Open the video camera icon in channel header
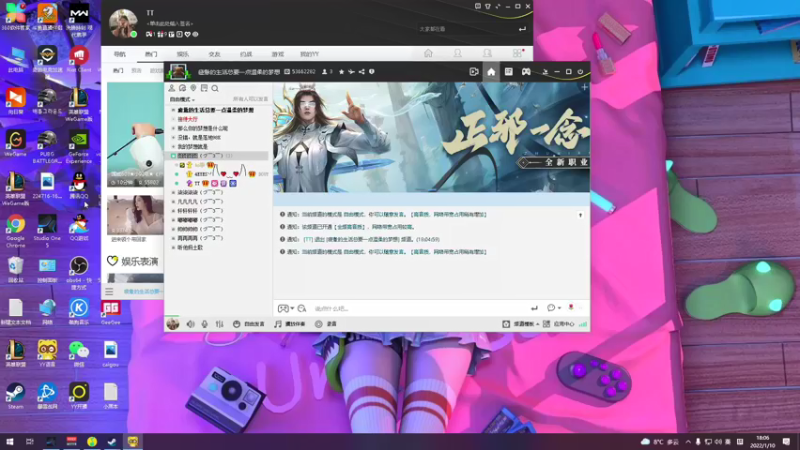Image resolution: width=800 pixels, height=450 pixels. click(473, 72)
